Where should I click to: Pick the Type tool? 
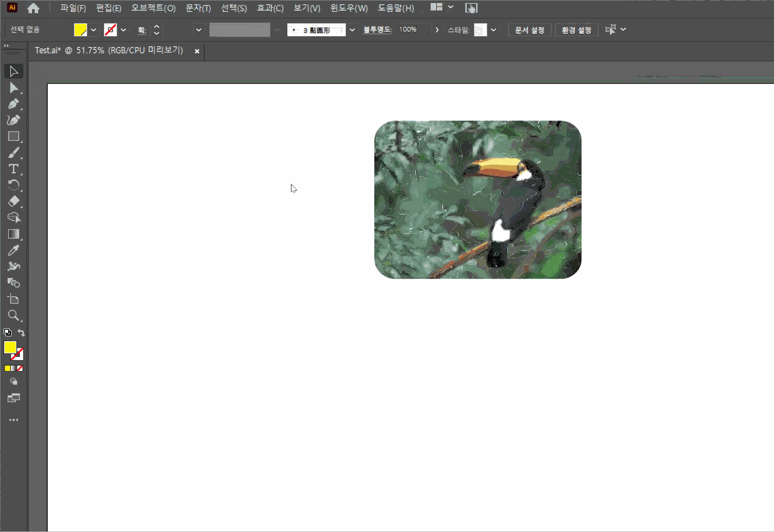coord(14,169)
